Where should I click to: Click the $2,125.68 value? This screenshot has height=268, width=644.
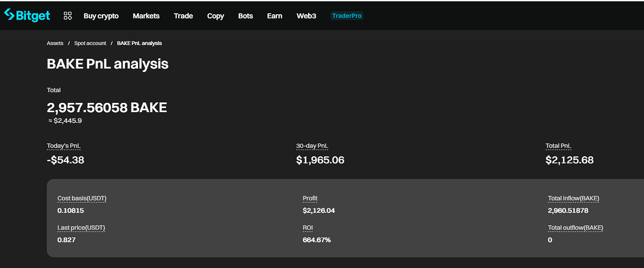(569, 160)
